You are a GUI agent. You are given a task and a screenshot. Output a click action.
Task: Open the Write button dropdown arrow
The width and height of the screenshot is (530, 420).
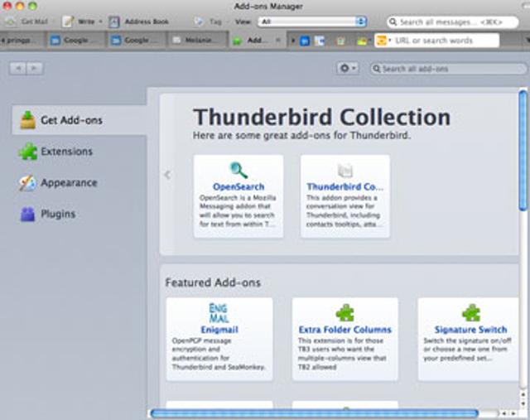tap(100, 22)
